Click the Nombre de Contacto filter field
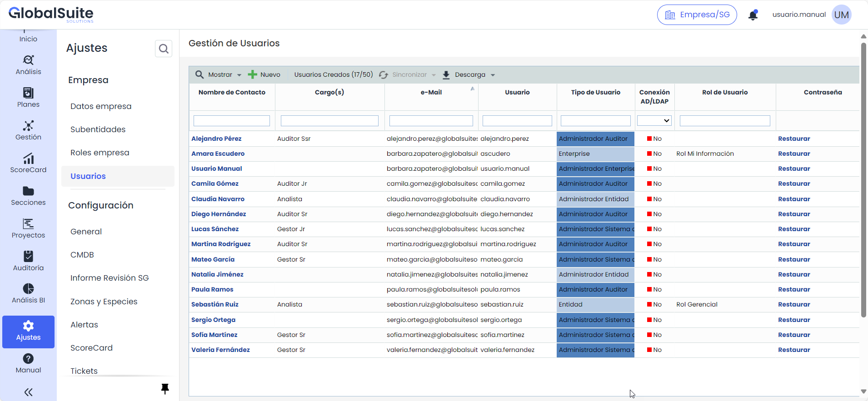Viewport: 868px width, 401px height. 232,121
